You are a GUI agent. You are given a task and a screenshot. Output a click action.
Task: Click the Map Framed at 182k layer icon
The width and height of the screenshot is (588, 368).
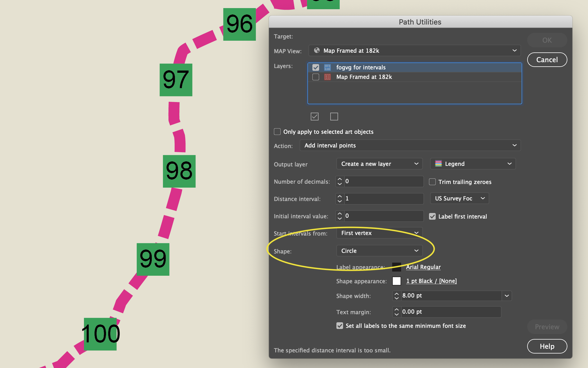point(327,77)
